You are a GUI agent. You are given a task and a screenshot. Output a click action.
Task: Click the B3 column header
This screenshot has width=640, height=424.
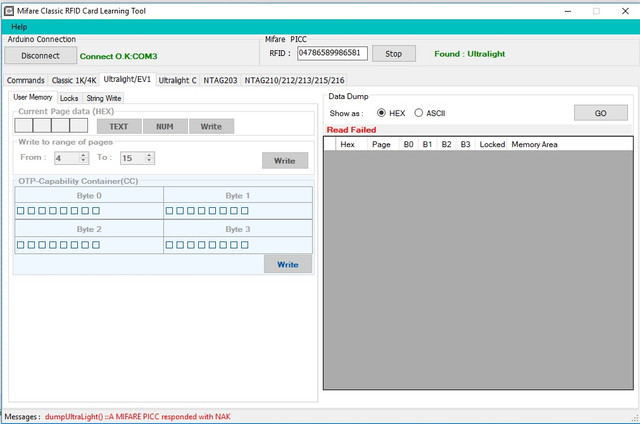[465, 144]
